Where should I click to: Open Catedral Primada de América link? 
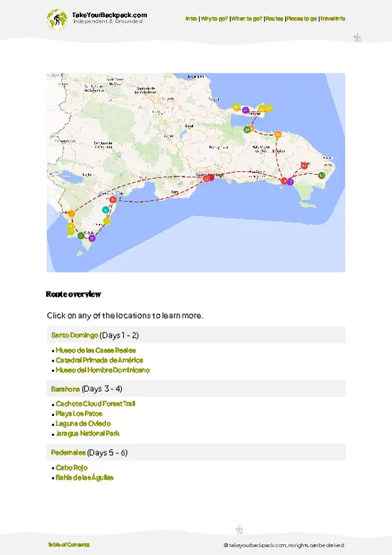99,360
